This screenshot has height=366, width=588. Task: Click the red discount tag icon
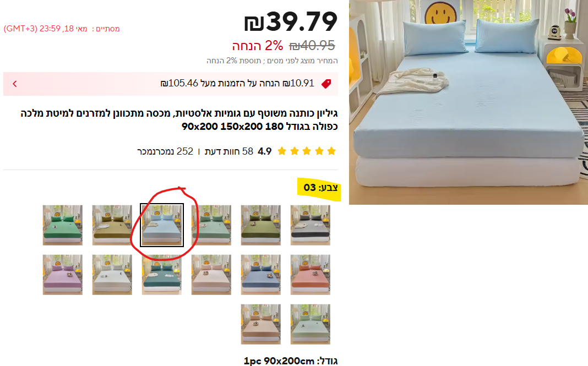coord(326,84)
